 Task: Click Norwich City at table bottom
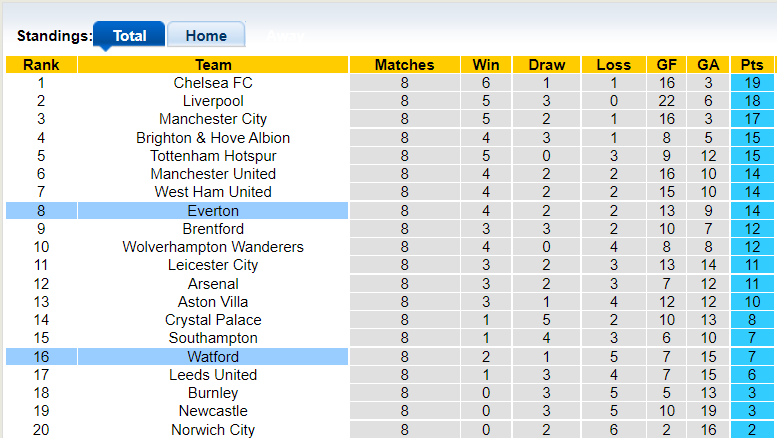click(213, 430)
